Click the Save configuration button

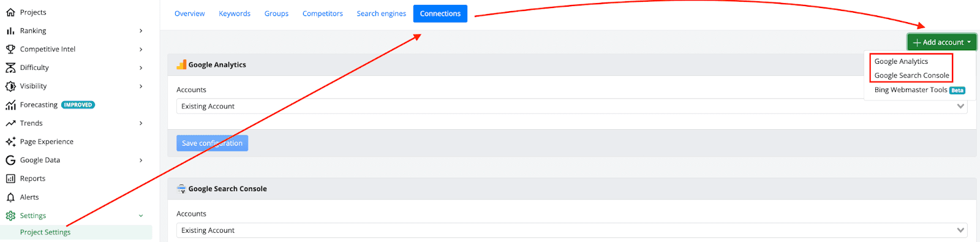pyautogui.click(x=212, y=143)
